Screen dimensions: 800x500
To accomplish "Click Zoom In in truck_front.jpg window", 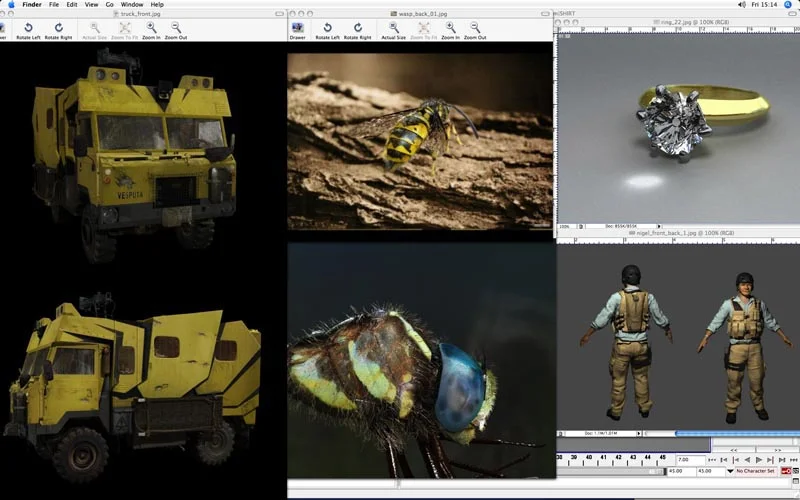I will [151, 31].
